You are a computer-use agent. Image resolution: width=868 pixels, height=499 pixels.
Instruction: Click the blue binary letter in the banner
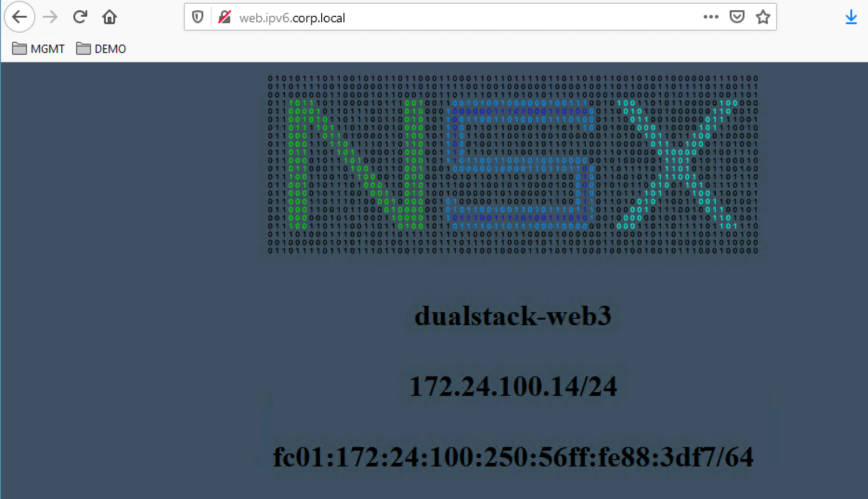pyautogui.click(x=520, y=164)
